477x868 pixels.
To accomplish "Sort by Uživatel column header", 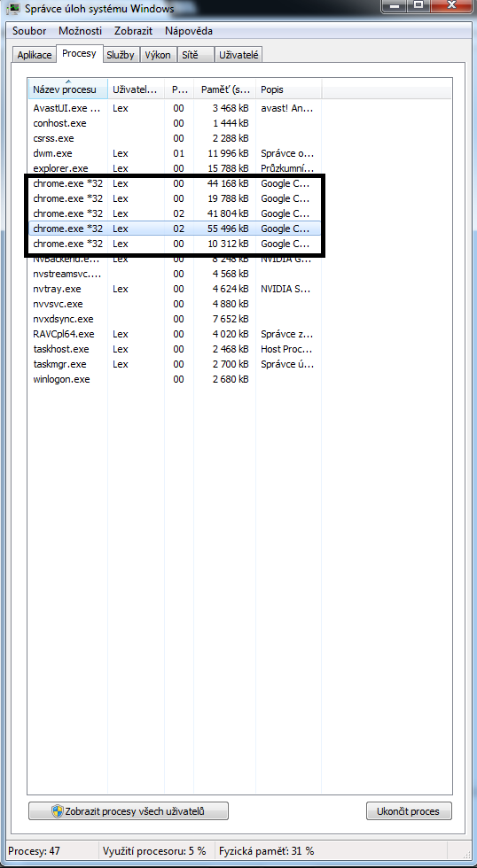I will coord(137,89).
